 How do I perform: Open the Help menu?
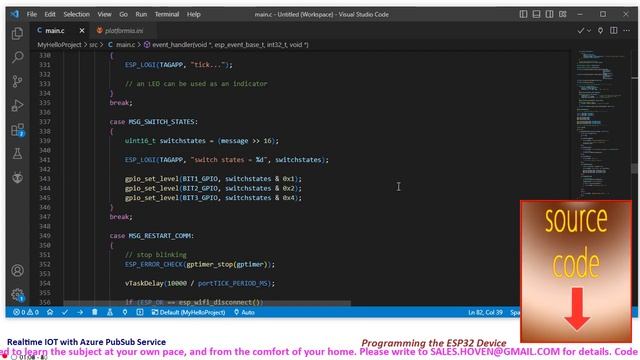pyautogui.click(x=193, y=14)
